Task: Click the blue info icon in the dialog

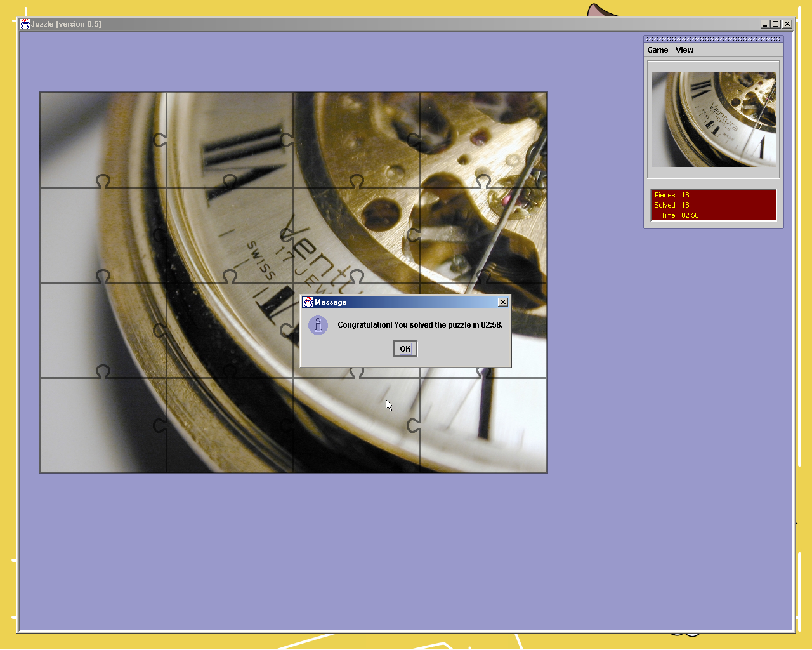Action: (x=318, y=325)
